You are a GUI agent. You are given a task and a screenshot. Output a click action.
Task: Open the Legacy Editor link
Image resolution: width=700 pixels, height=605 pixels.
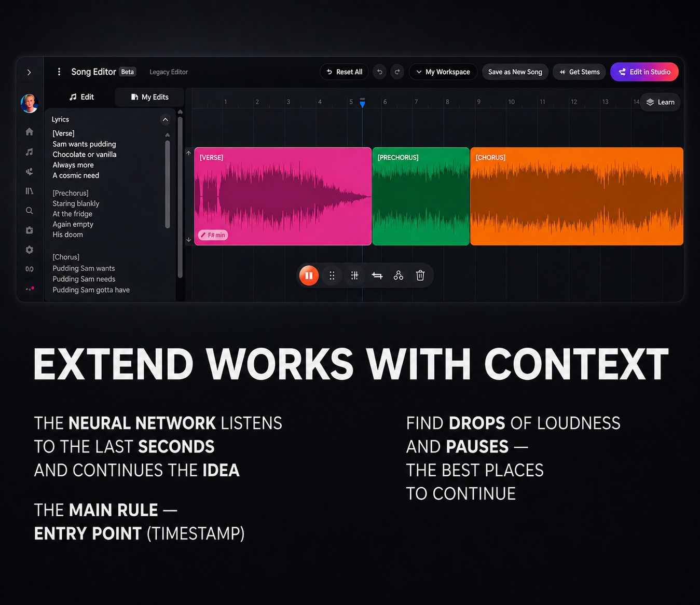[169, 72]
